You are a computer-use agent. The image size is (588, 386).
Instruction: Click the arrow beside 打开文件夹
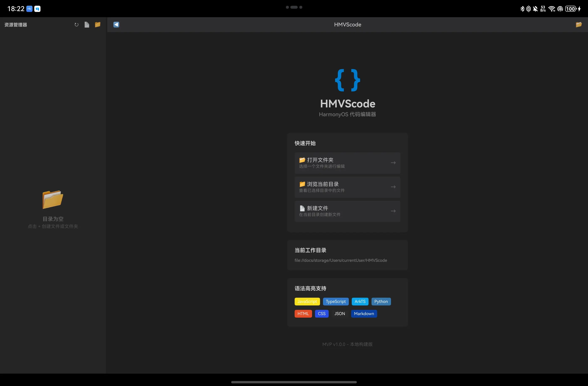[x=393, y=163]
